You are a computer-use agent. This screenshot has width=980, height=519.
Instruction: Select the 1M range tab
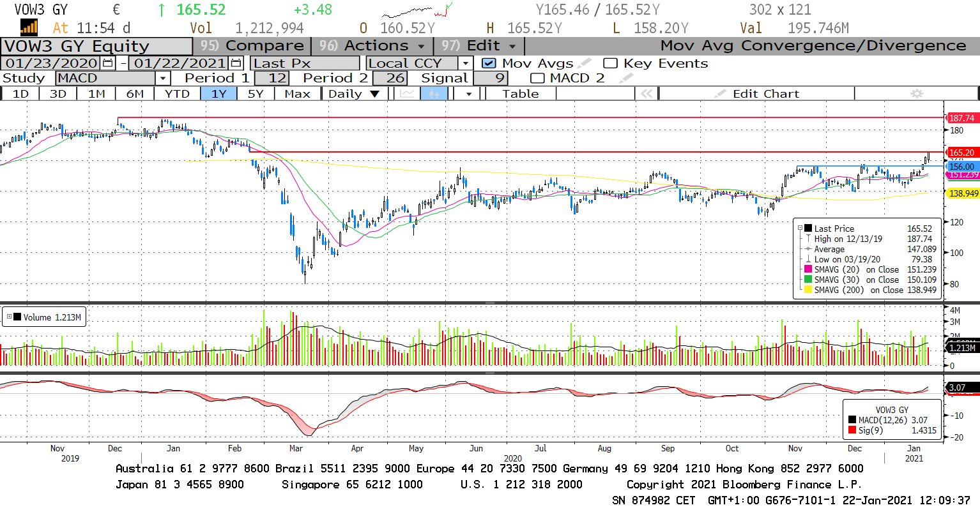click(96, 94)
